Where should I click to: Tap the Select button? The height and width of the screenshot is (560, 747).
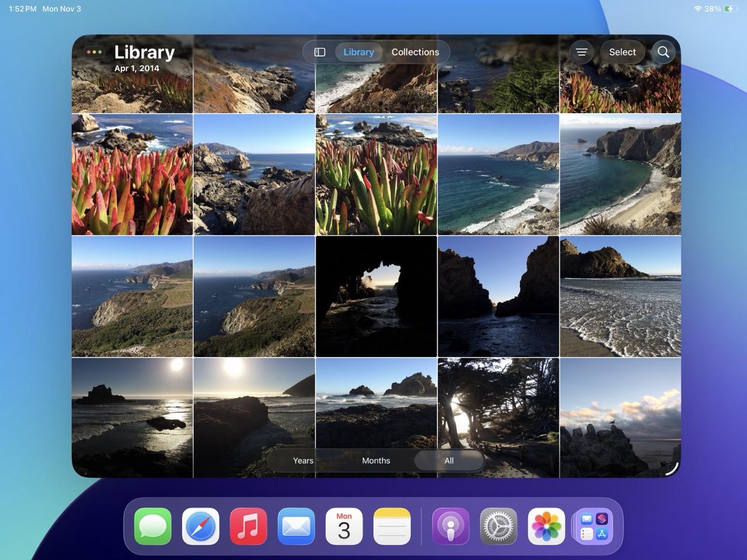click(x=622, y=52)
